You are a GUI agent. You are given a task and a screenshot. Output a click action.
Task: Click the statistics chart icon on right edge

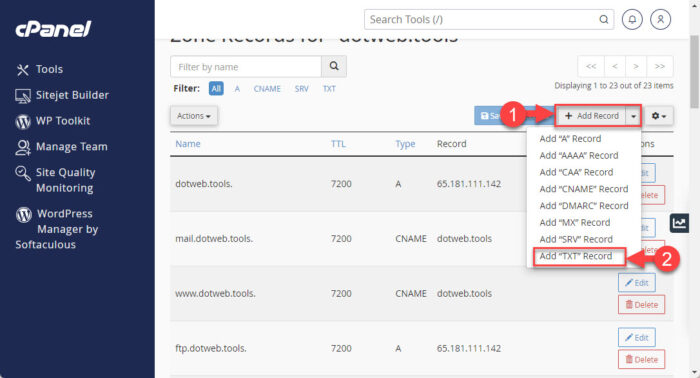point(679,223)
